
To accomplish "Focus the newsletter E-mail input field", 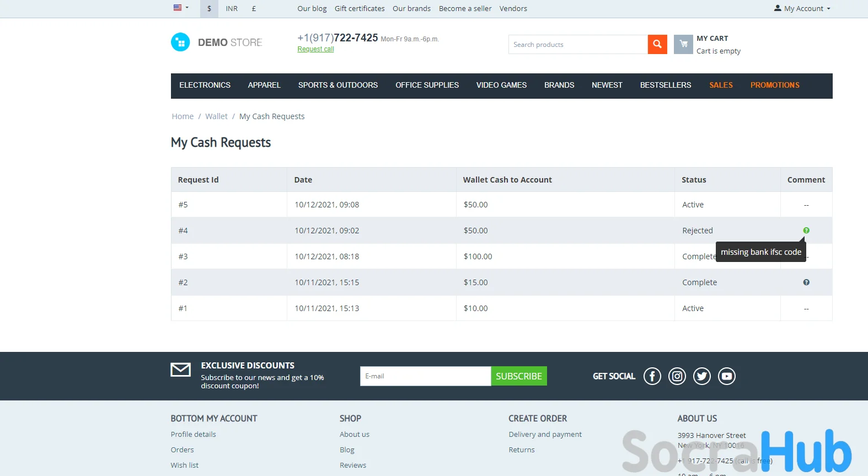I will tap(425, 376).
